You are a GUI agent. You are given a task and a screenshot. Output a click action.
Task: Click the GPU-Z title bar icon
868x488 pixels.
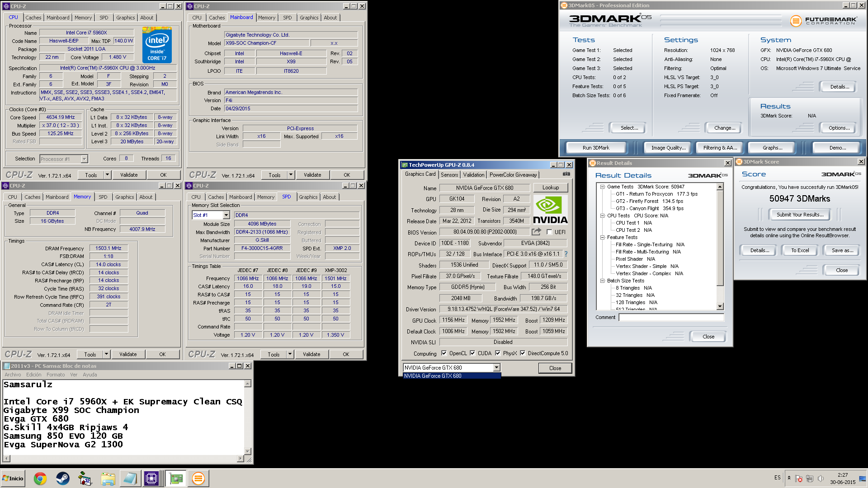coord(404,165)
